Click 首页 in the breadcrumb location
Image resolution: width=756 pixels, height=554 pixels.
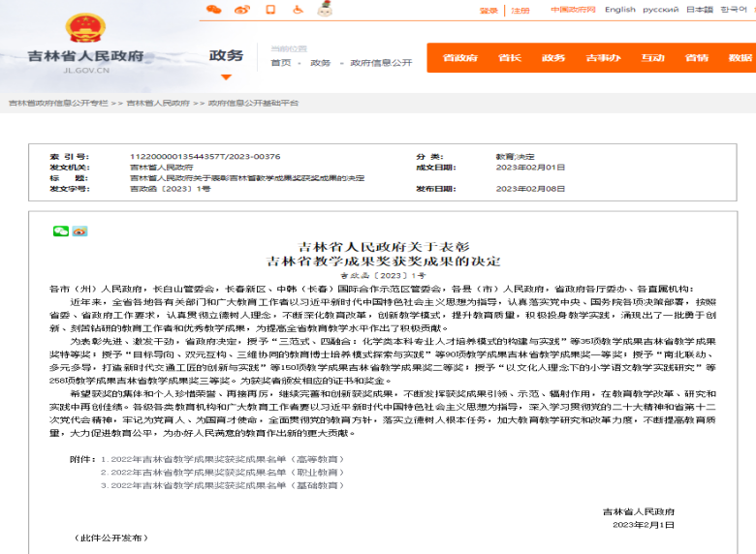[280, 63]
